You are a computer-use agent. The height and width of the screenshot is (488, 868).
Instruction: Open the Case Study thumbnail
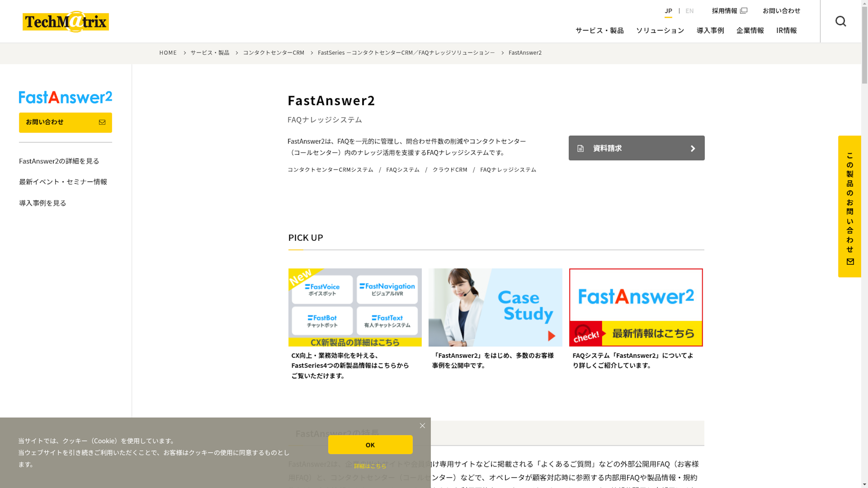point(495,307)
